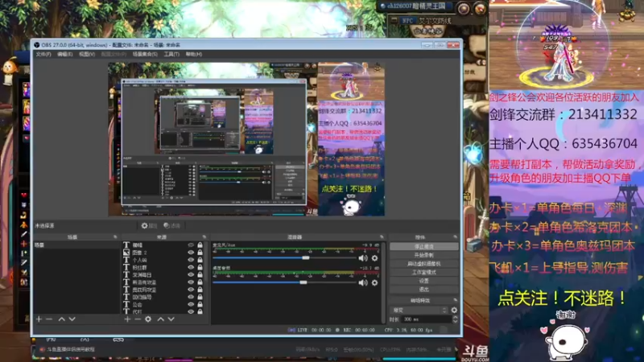Click the 工作室模式 studio mode button
Screen dimensions: 644x362
(424, 272)
